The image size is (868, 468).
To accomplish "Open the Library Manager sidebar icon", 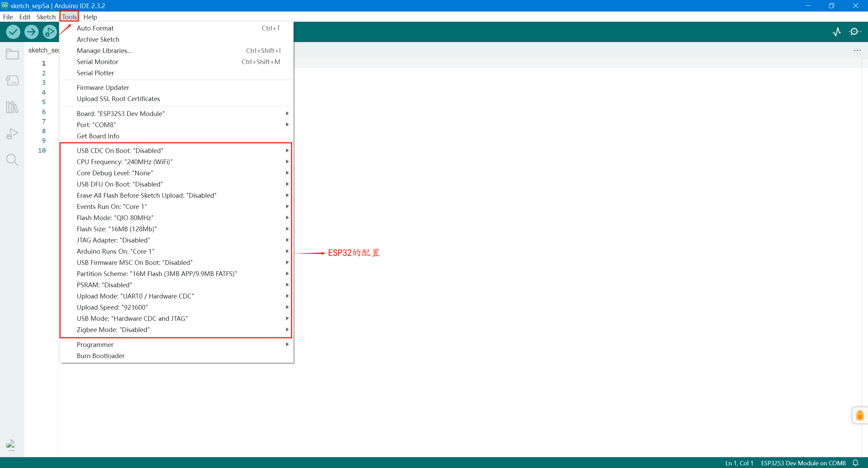I will coord(12,107).
